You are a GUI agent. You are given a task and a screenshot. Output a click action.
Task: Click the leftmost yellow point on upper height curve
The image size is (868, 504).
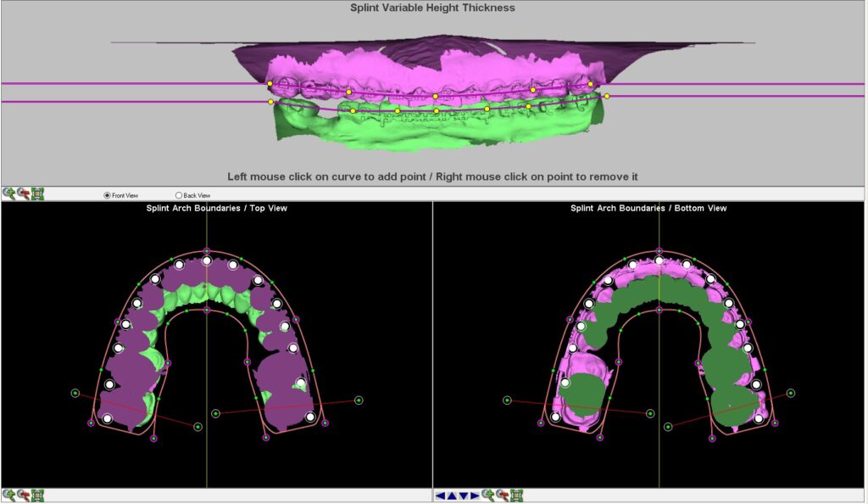coord(270,84)
